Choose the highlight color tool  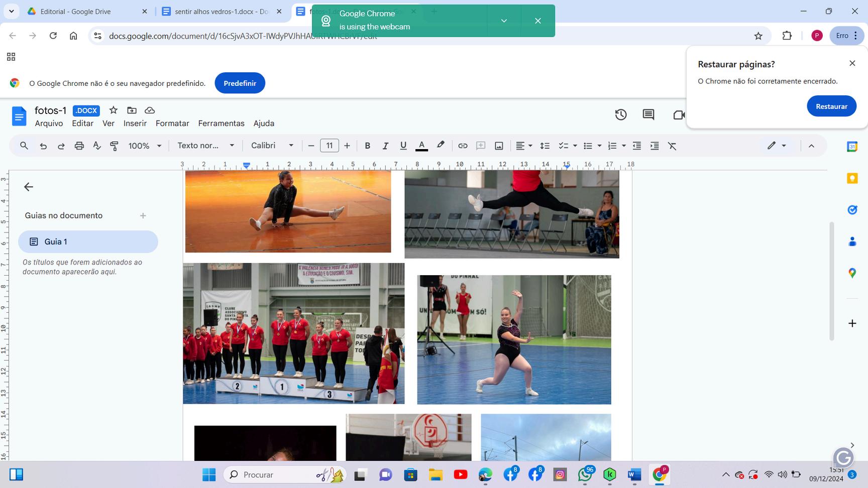(x=441, y=146)
